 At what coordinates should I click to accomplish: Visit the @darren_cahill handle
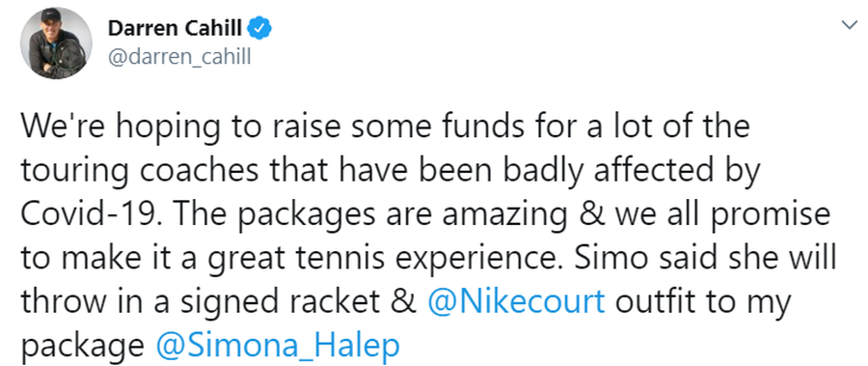click(179, 57)
